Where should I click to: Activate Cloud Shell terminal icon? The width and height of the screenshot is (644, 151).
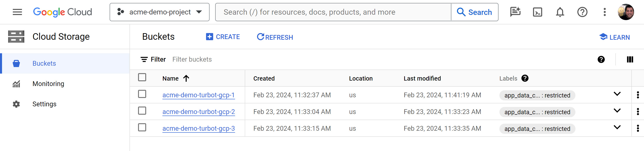coord(538,12)
